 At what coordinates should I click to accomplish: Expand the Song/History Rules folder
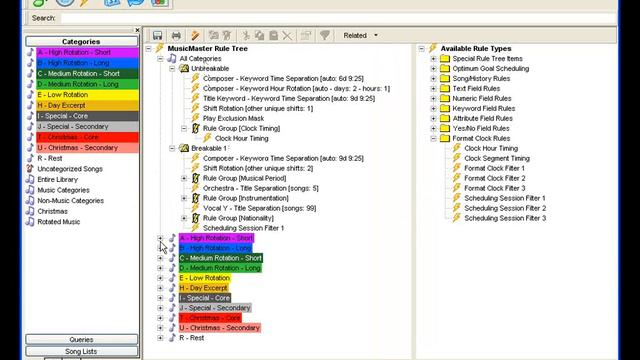coord(433,78)
